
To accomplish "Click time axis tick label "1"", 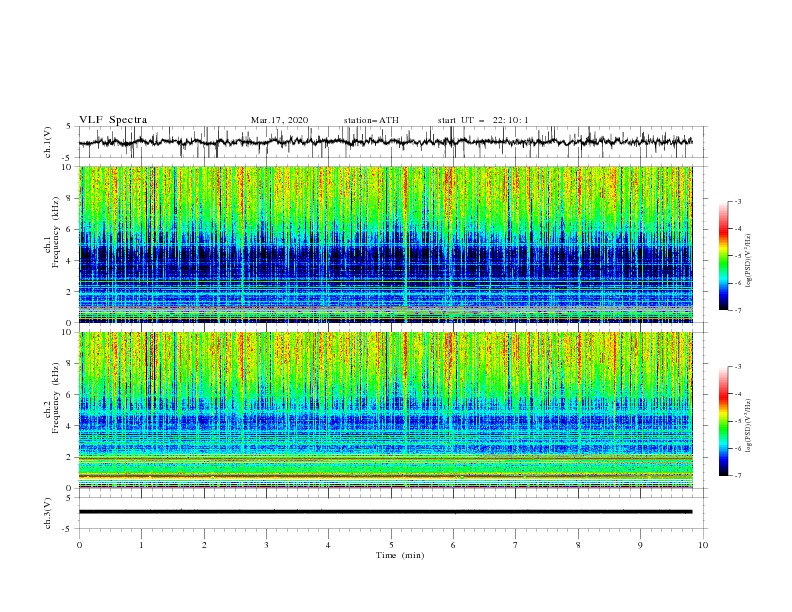I will pyautogui.click(x=141, y=545).
